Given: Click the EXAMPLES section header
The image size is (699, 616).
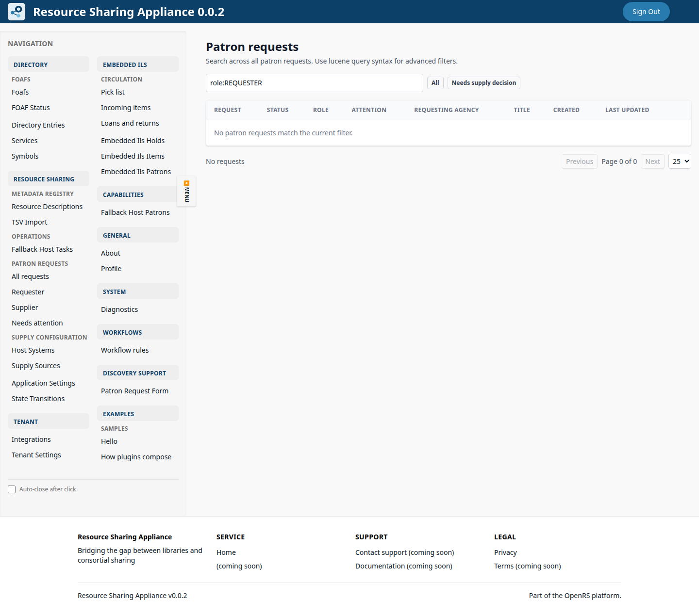Looking at the screenshot, I should [x=138, y=413].
